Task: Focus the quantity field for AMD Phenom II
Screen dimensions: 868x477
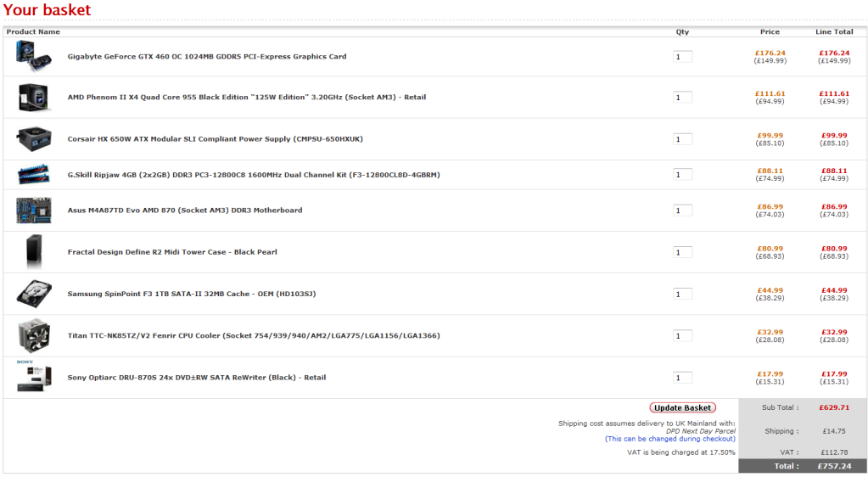Action: click(x=682, y=98)
